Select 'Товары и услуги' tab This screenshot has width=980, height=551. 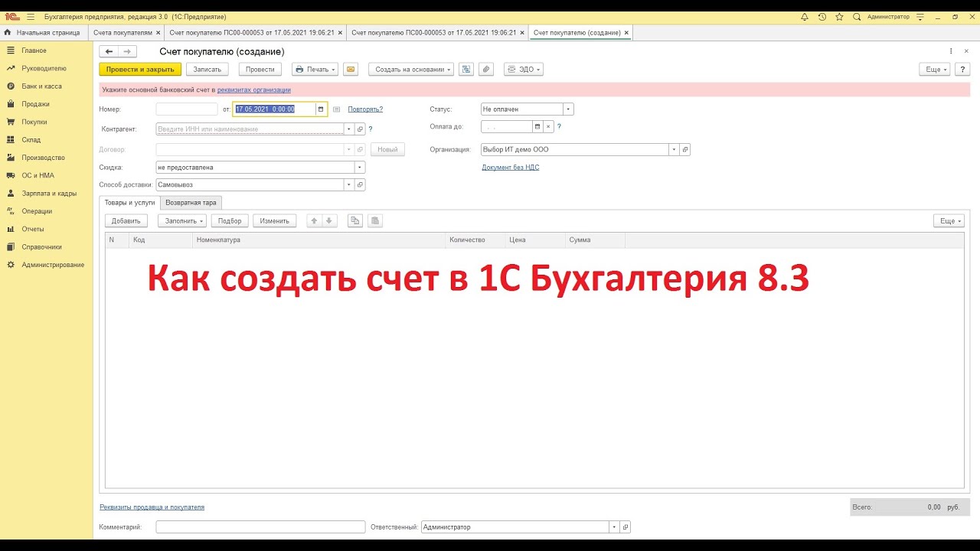point(129,203)
